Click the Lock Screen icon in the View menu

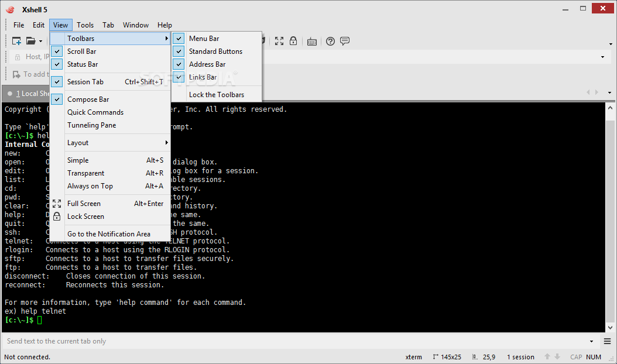pos(57,217)
